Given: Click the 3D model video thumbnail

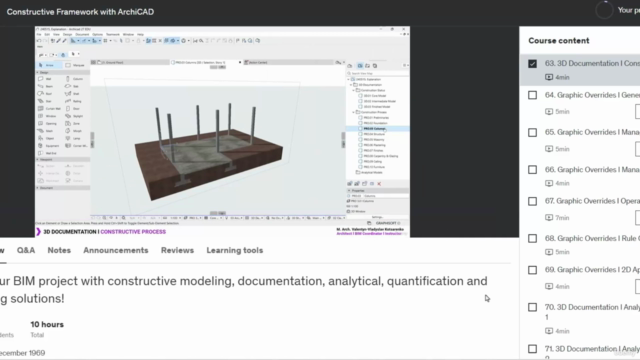Looking at the screenshot, I should [x=222, y=131].
